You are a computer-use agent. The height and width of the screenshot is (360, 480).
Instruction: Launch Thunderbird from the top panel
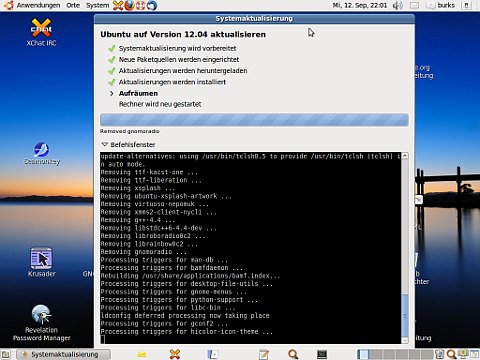[x=152, y=5]
